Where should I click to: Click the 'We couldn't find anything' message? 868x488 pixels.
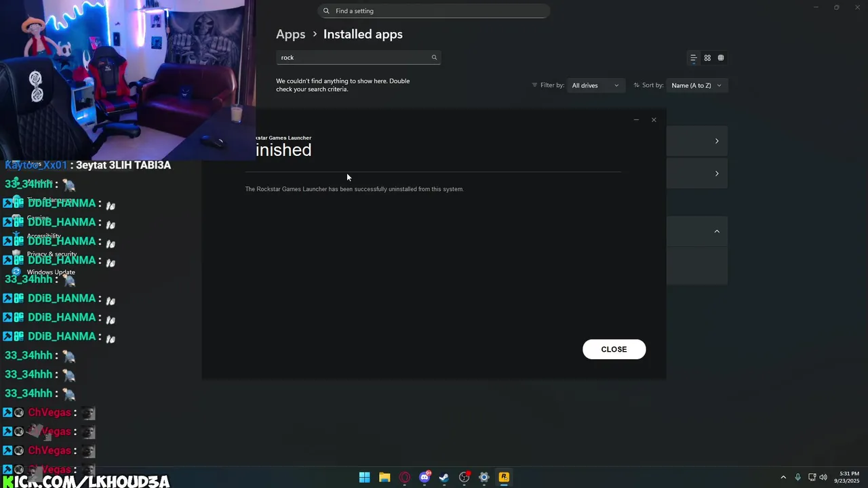click(x=342, y=85)
